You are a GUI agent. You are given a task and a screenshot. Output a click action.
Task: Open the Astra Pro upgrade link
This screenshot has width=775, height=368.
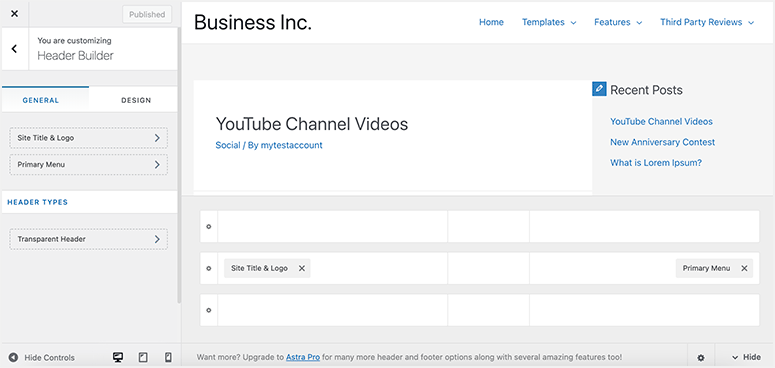coord(303,357)
